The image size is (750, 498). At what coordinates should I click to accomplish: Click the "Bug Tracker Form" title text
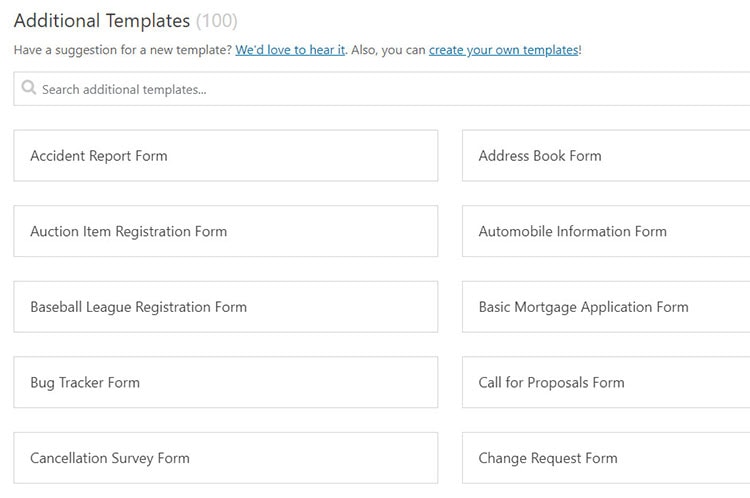coord(85,382)
